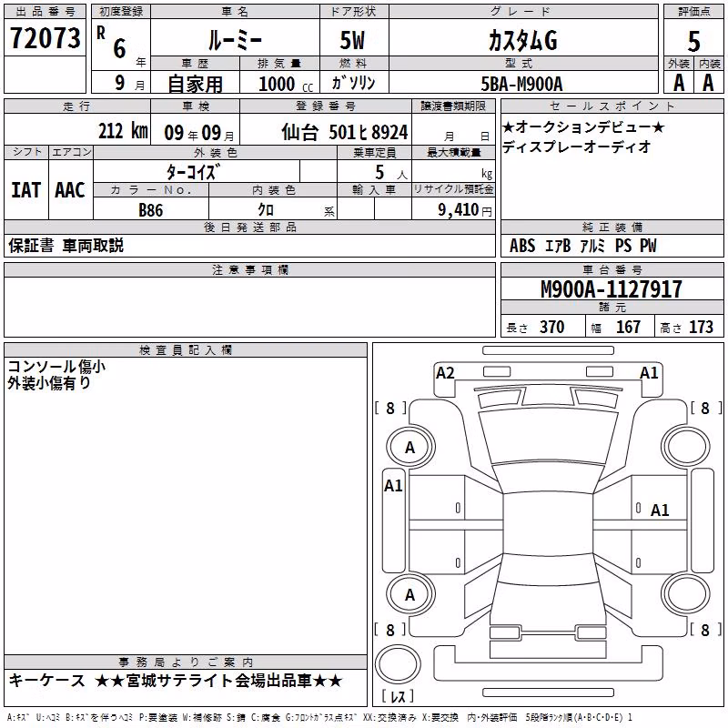Viewport: 728px width, 728px height.
Task: Click the 注意事項欄 header
Action: tap(250, 269)
